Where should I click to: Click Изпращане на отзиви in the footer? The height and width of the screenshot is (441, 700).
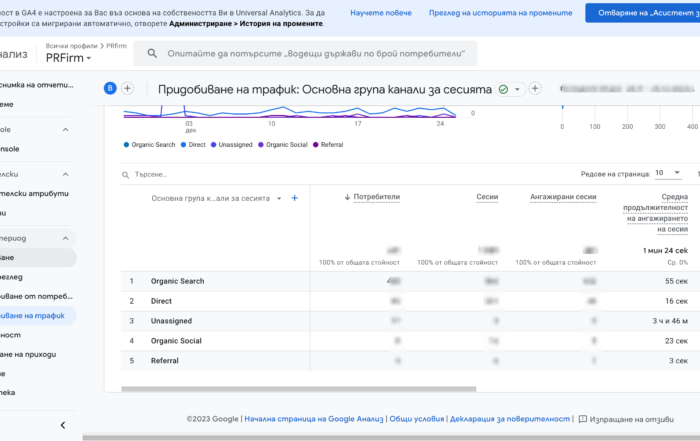(631, 419)
